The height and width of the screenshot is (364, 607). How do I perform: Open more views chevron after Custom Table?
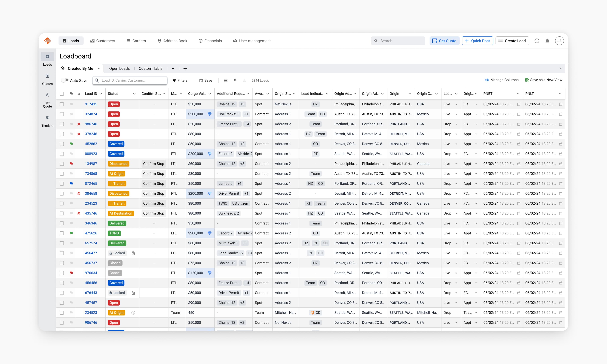[x=173, y=68]
